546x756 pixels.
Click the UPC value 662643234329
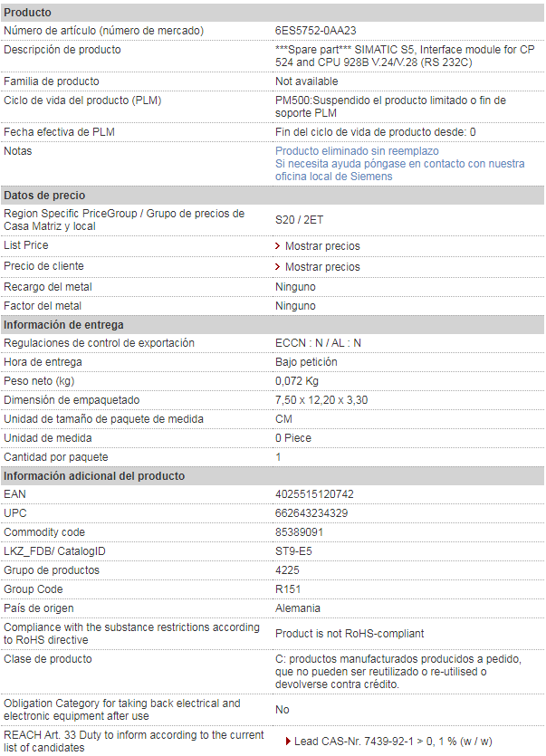click(x=311, y=513)
